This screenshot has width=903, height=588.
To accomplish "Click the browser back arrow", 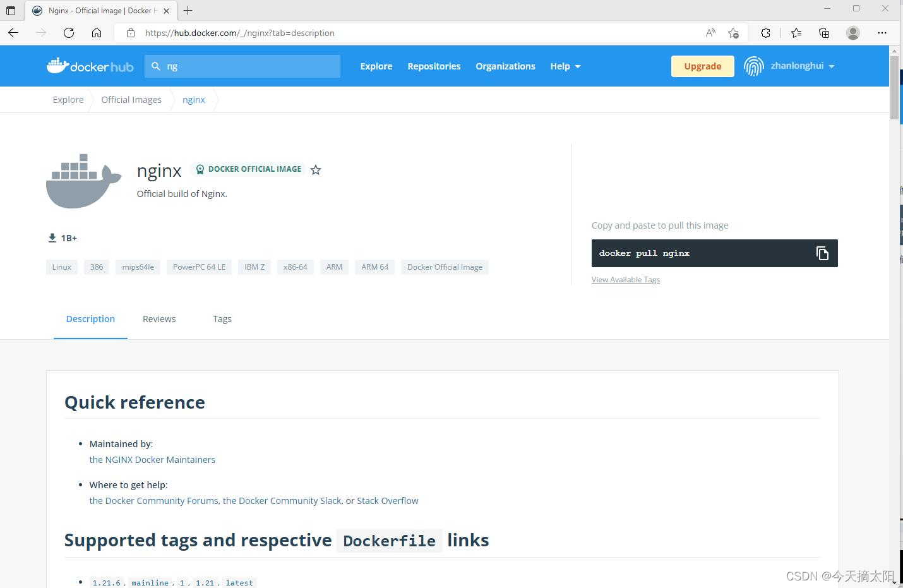I will (x=13, y=33).
